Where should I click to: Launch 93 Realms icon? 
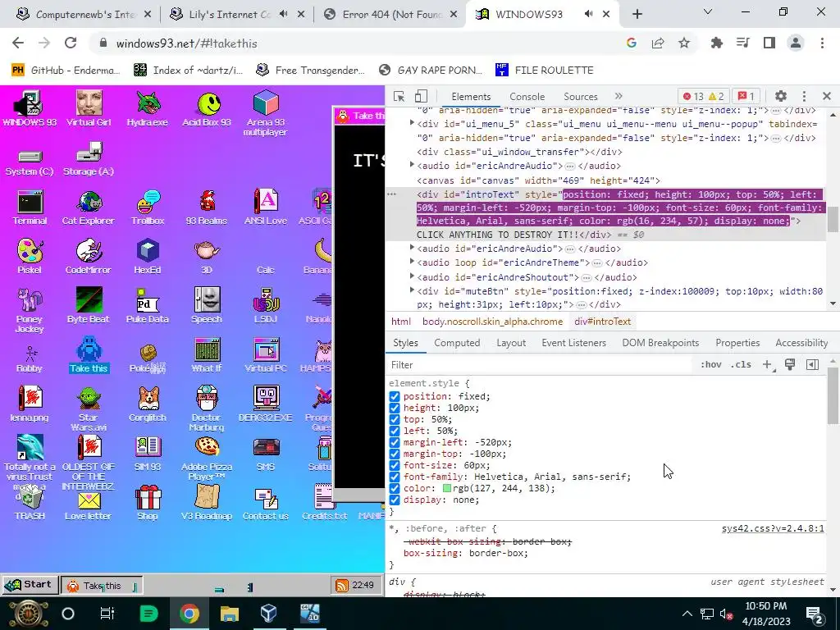pyautogui.click(x=207, y=208)
